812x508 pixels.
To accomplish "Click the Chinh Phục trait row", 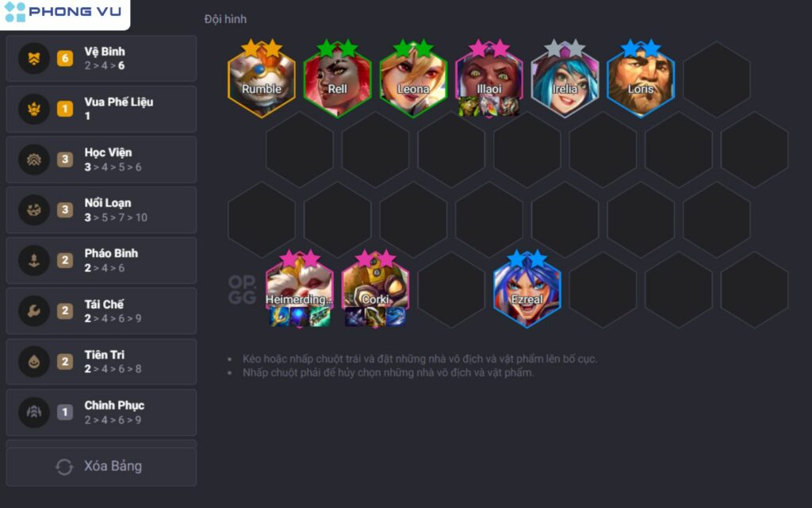I will coord(101,412).
